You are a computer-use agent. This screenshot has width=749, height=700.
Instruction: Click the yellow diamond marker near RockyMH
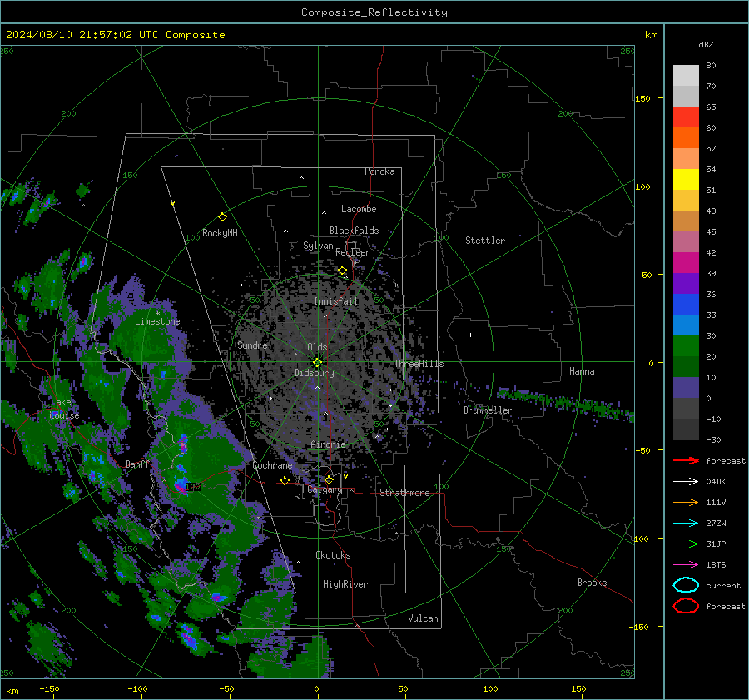point(222,217)
